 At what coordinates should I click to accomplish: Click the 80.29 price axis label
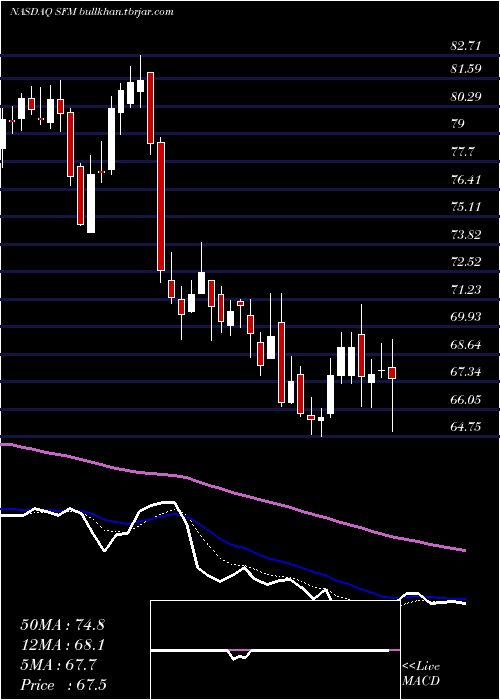tap(466, 97)
